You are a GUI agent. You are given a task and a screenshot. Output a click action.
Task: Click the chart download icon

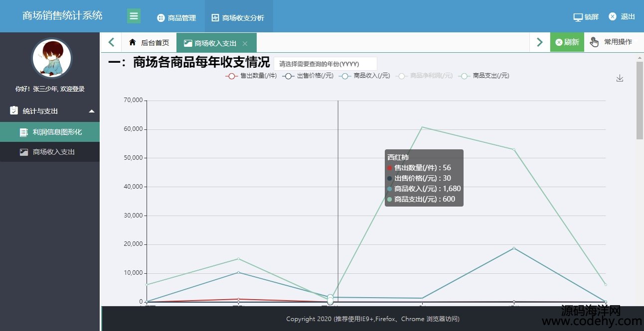620,78
